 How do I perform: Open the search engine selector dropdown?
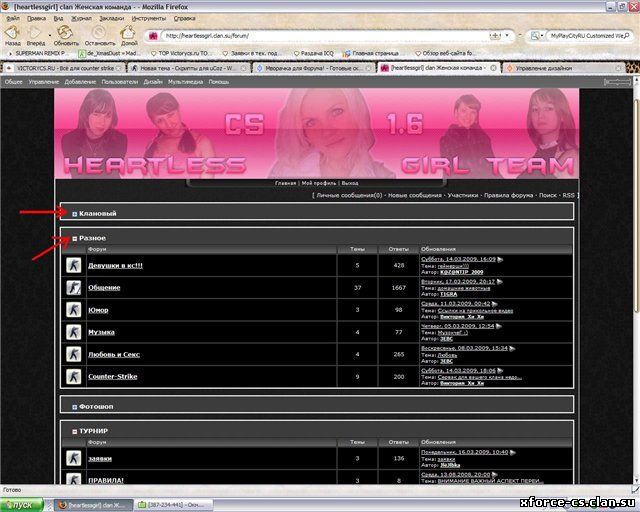click(x=542, y=36)
